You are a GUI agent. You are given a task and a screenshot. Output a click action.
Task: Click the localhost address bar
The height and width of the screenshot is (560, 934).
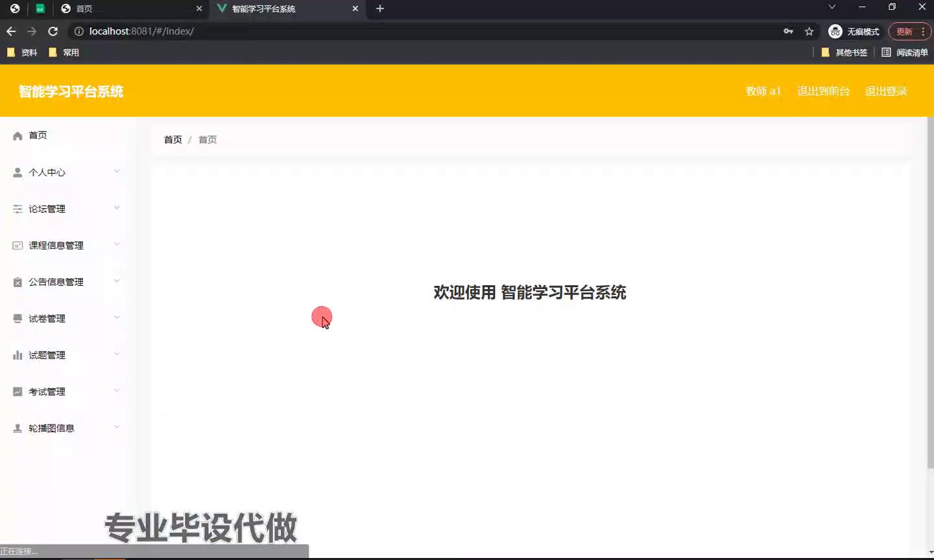(x=428, y=31)
